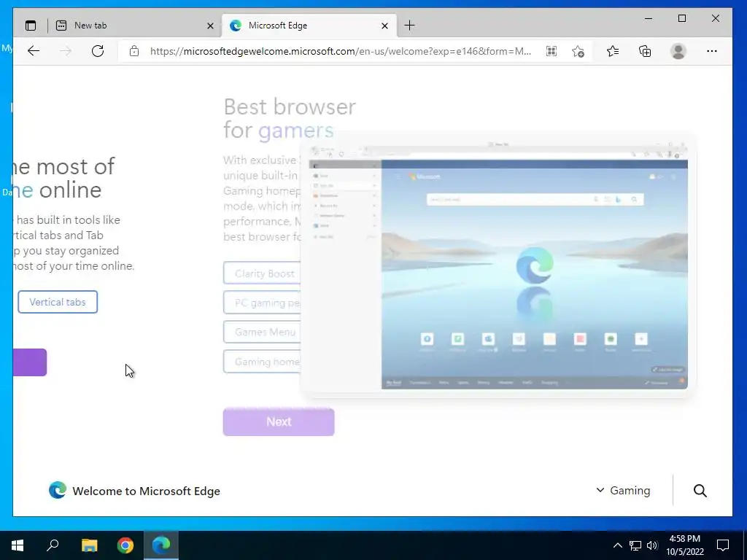Open Google Chrome from taskbar
This screenshot has width=747, height=560.
(x=125, y=545)
